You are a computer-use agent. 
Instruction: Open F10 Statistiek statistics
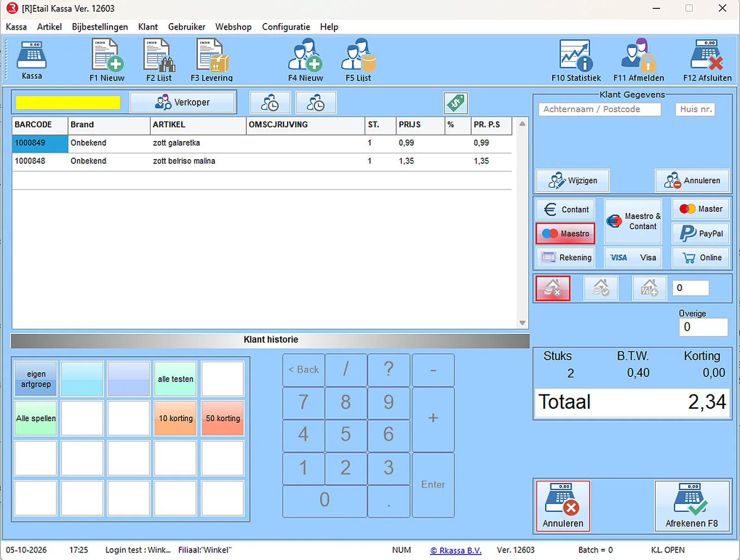tap(576, 60)
